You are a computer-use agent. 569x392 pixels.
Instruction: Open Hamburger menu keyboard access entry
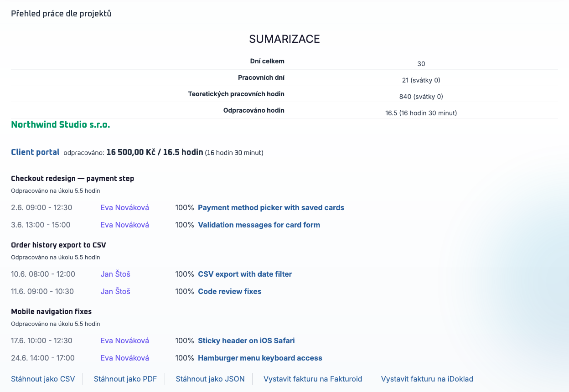[260, 358]
